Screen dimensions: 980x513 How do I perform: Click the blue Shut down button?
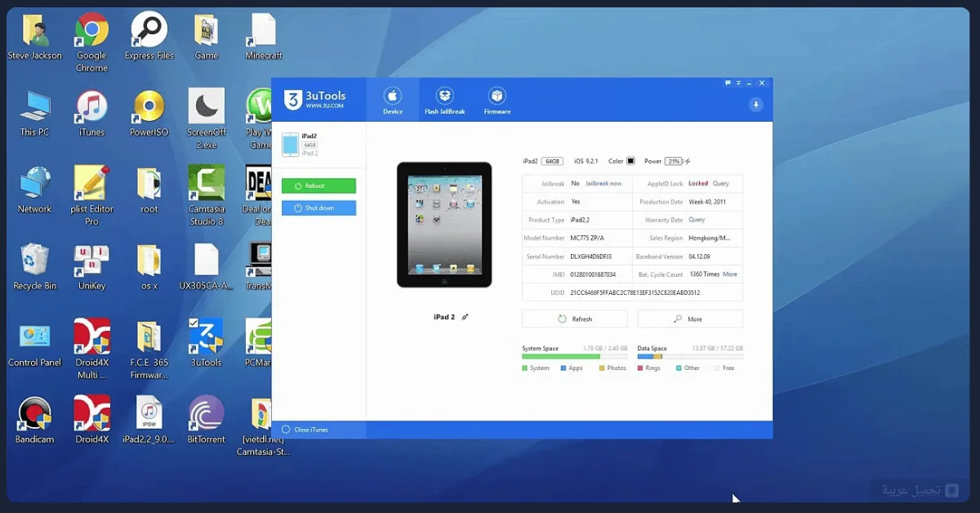[x=318, y=208]
